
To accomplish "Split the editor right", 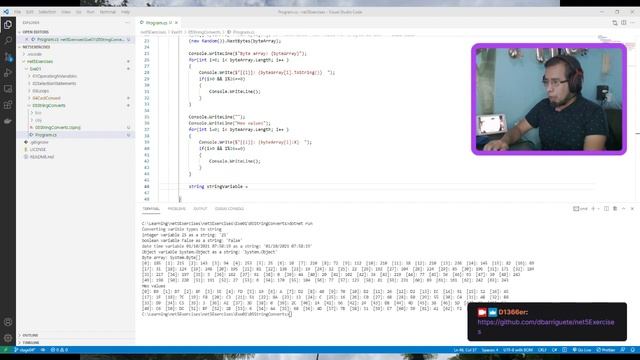I will pos(624,23).
